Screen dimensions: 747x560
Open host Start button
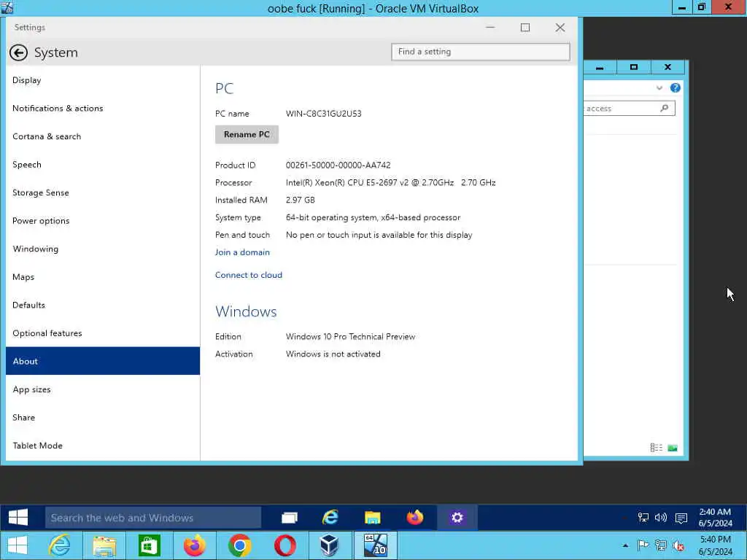pos(18,545)
